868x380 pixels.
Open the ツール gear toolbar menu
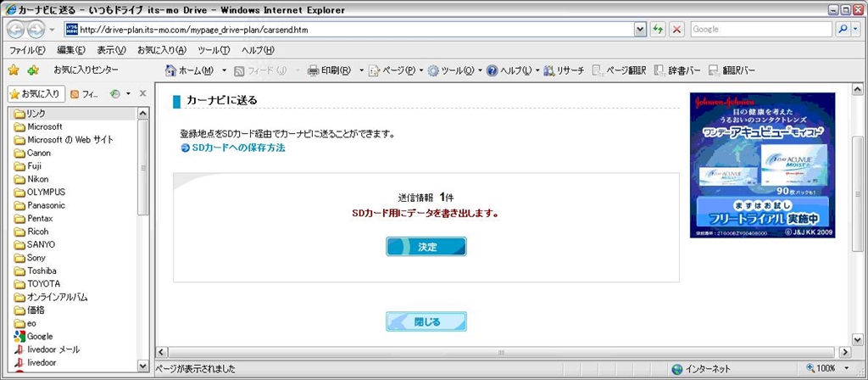454,70
